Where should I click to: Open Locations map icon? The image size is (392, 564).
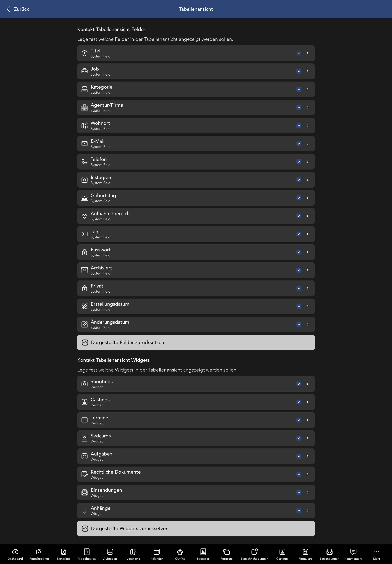[133, 552]
